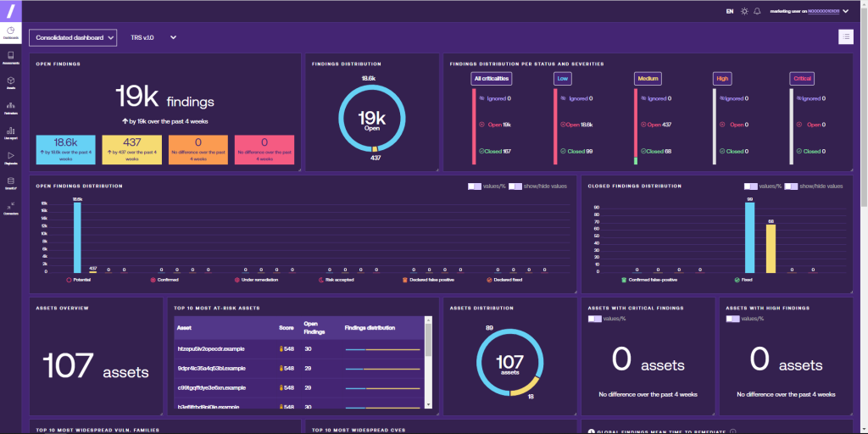The width and height of the screenshot is (868, 434).
Task: Go to Assets via cube icon
Action: point(10,83)
